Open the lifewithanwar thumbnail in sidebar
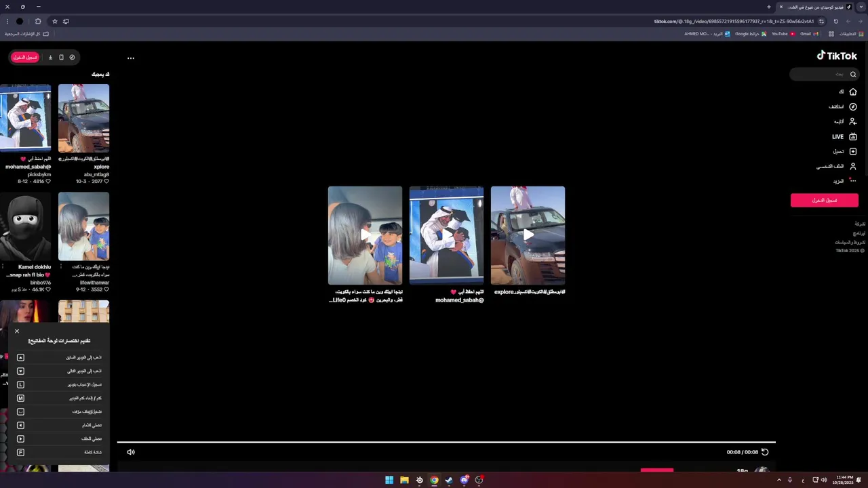The width and height of the screenshot is (868, 488). pyautogui.click(x=83, y=226)
